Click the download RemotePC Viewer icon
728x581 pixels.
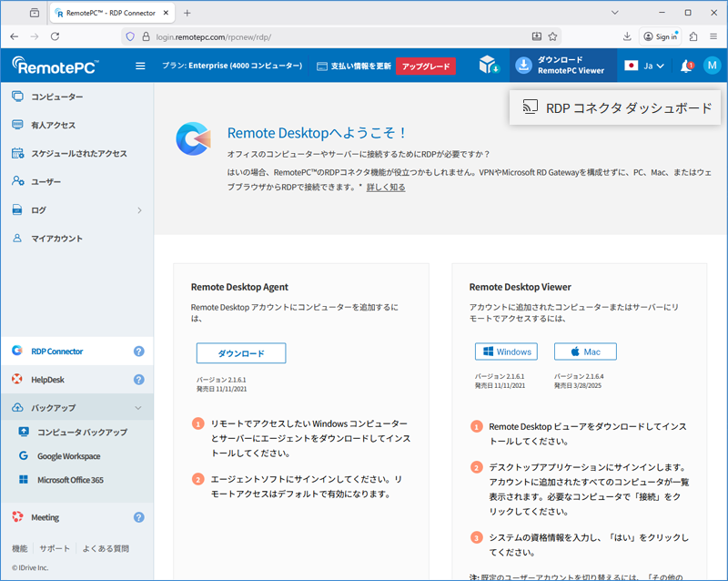(x=524, y=66)
